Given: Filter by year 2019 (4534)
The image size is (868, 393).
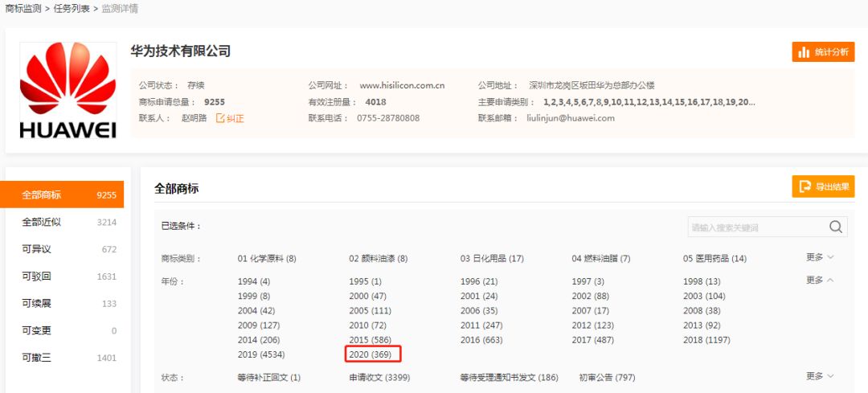Looking at the screenshot, I should coord(261,354).
